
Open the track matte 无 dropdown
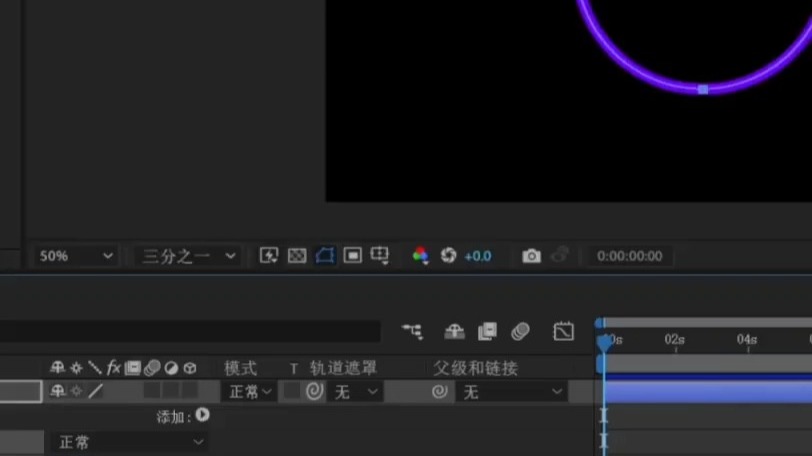click(356, 392)
